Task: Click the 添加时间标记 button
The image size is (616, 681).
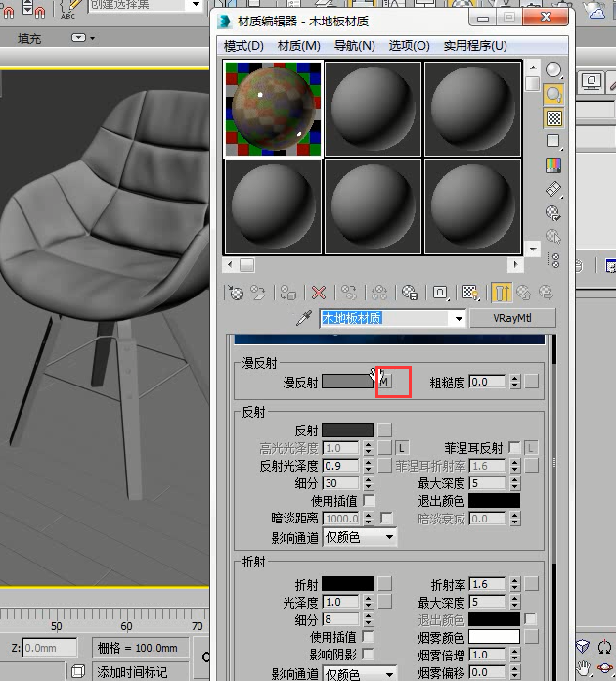Action: (140, 672)
